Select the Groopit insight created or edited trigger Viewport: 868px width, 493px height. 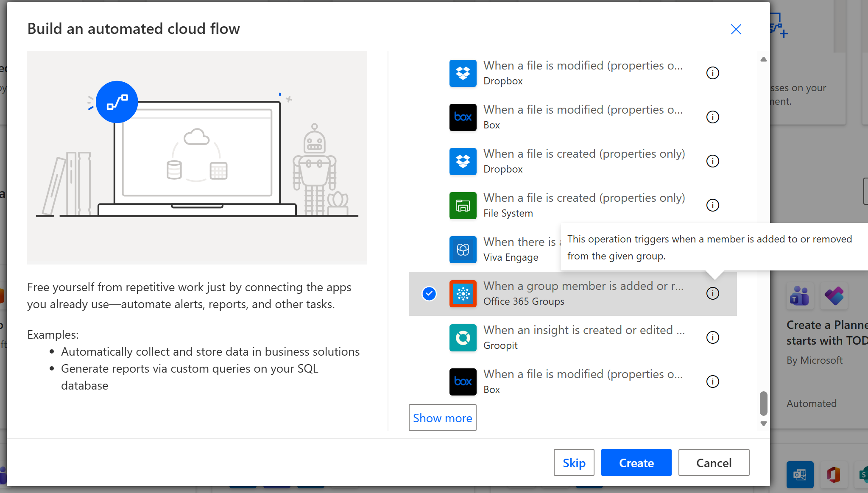tap(583, 337)
